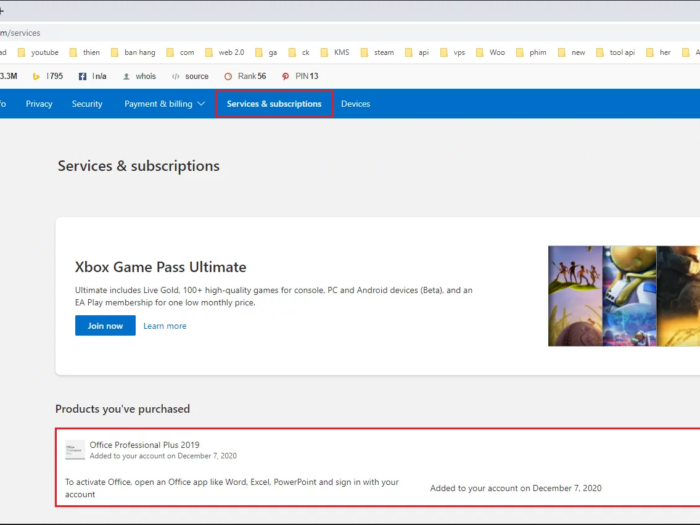Open the ban hang bookmark folder
Image resolution: width=700 pixels, height=525 pixels.
tap(133, 52)
